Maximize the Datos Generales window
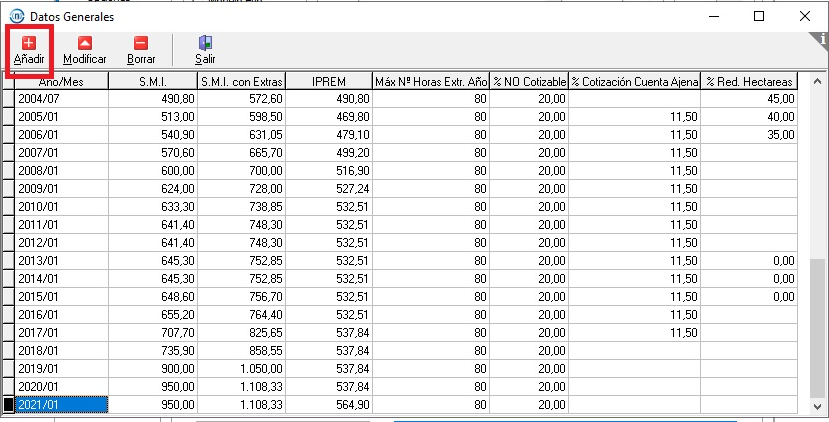The image size is (829, 422). [x=759, y=16]
